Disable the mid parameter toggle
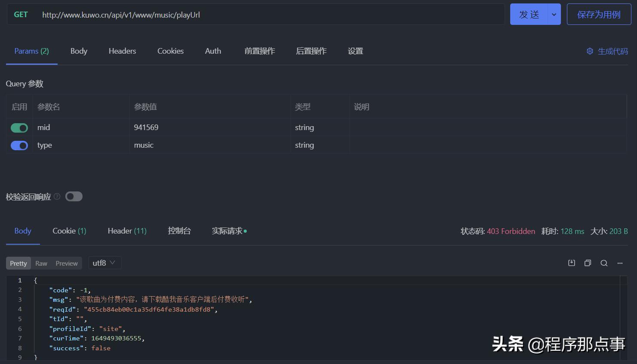Screen dimensions: 637x364 (19, 127)
